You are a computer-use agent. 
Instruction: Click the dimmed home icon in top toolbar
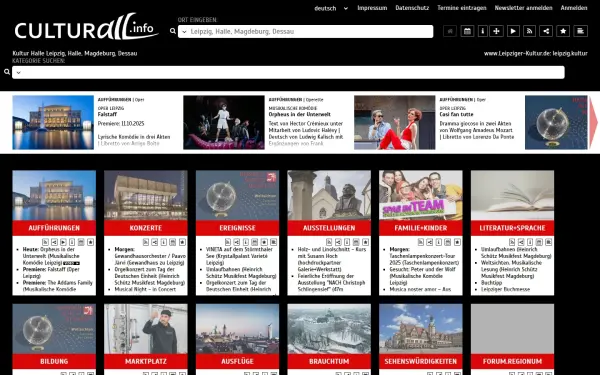pos(450,31)
